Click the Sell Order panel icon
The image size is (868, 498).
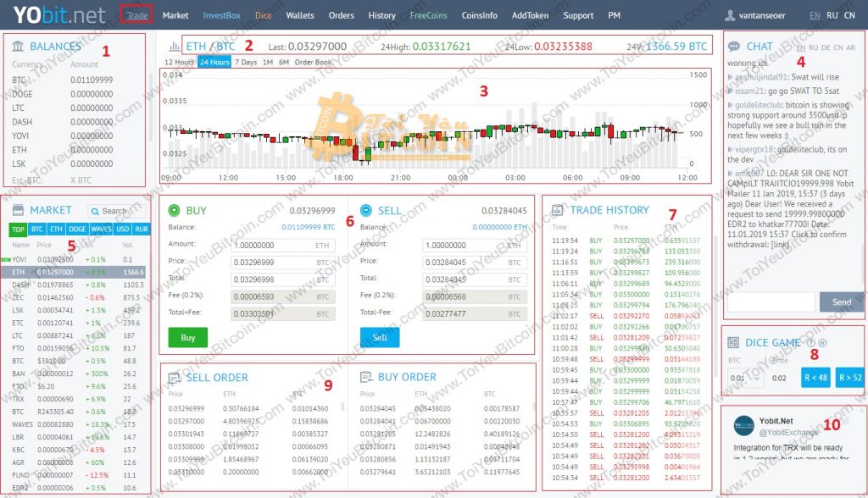[175, 378]
